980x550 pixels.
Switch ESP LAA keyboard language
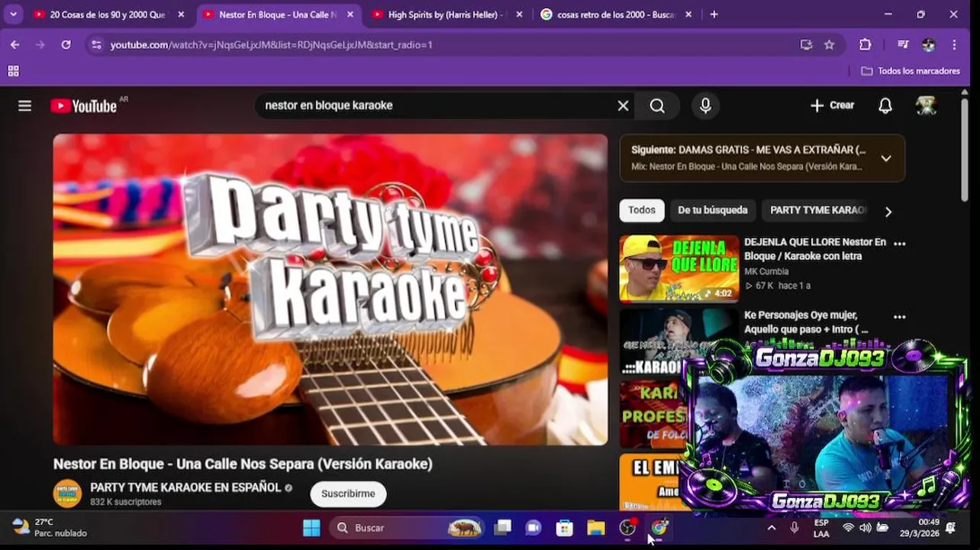pyautogui.click(x=821, y=528)
